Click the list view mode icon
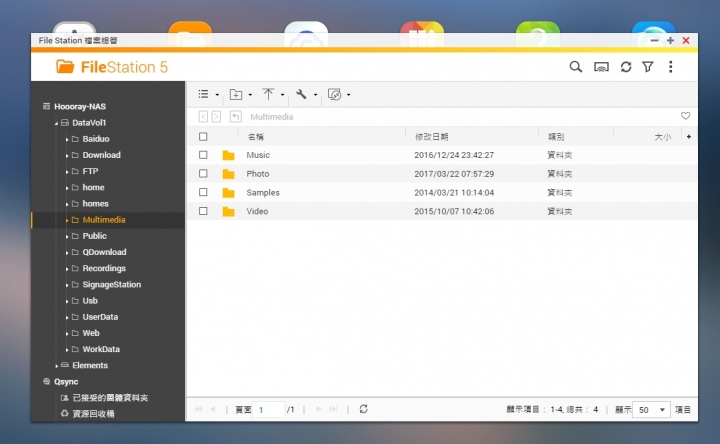The width and height of the screenshot is (720, 444). click(203, 94)
